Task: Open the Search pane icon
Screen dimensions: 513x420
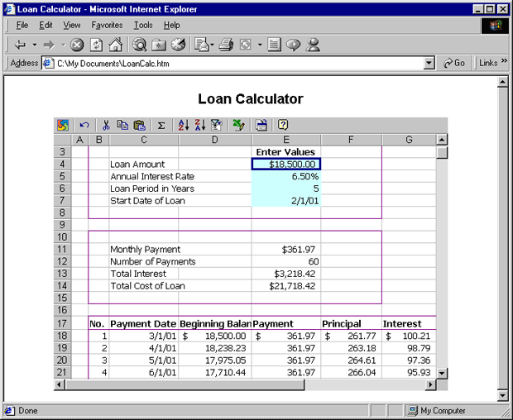Action: (x=139, y=45)
